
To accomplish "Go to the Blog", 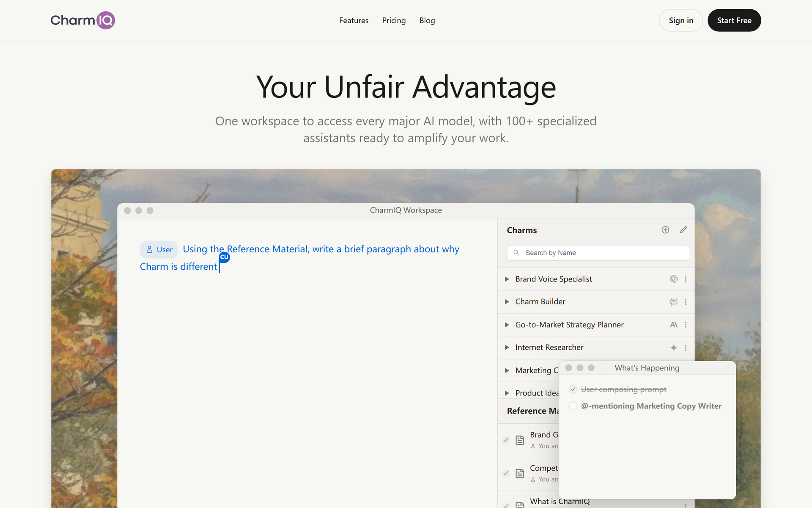I will pos(427,20).
